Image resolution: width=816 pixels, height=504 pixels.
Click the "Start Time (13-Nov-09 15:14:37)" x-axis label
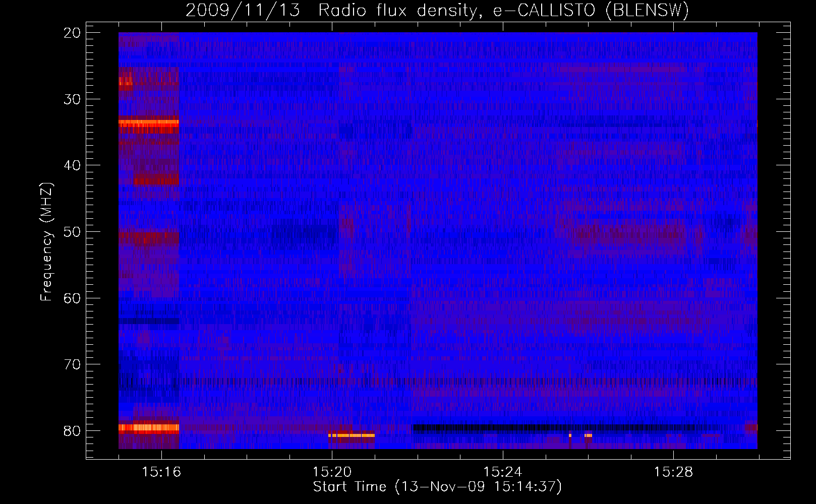click(437, 487)
